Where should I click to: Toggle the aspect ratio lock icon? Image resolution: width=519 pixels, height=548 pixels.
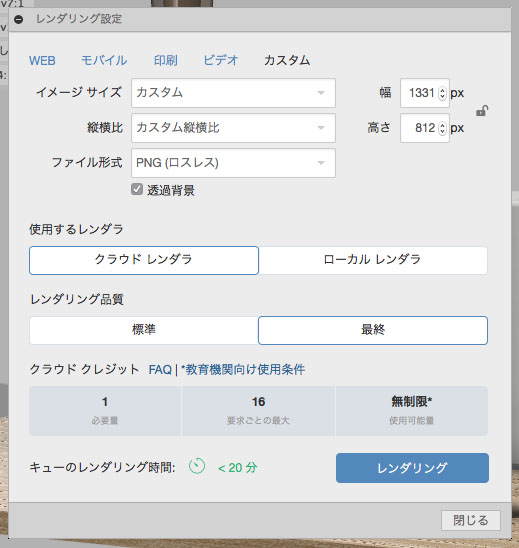tap(482, 111)
